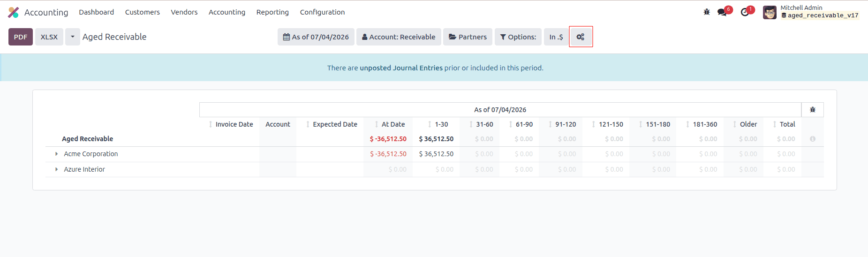Viewport: 868px width, 257px height.
Task: Click the Odoo Accounting app logo
Action: 14,12
